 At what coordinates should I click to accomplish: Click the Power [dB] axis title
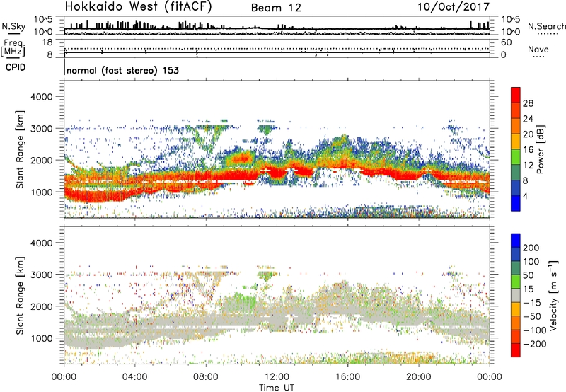540,149
